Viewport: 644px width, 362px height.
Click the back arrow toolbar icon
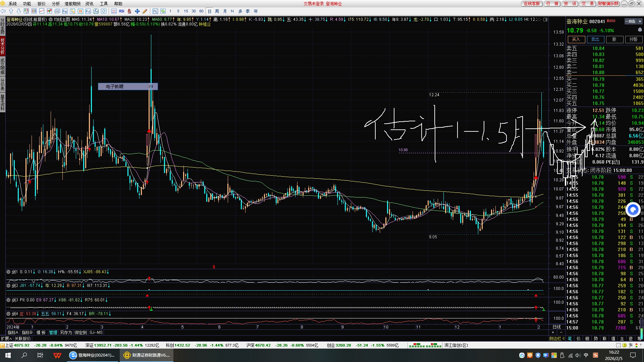[3, 11]
